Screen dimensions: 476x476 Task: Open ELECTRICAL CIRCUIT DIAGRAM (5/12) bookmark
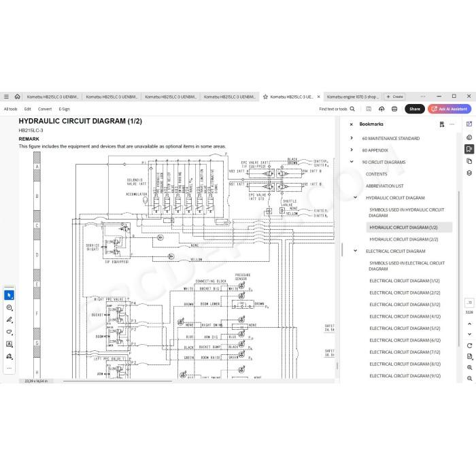[x=405, y=328]
